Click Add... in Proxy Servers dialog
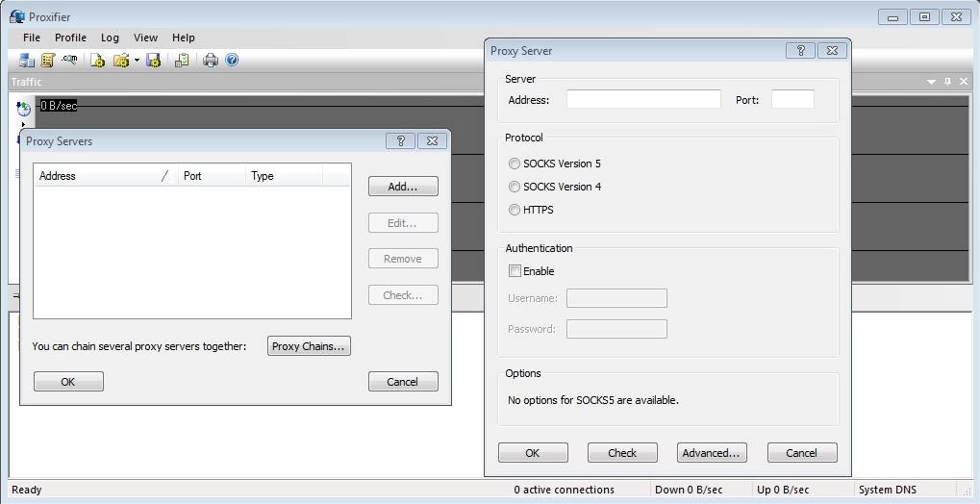Image resolution: width=980 pixels, height=504 pixels. pyautogui.click(x=403, y=187)
